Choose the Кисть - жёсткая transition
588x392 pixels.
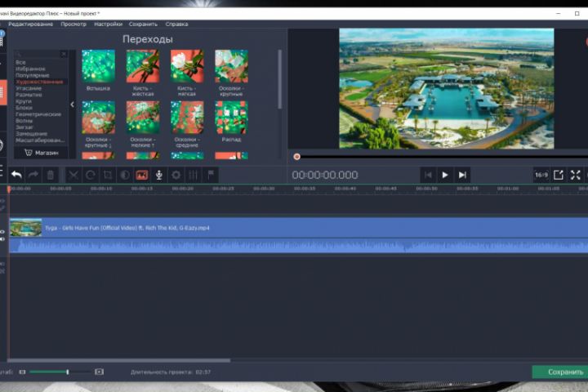[143, 66]
